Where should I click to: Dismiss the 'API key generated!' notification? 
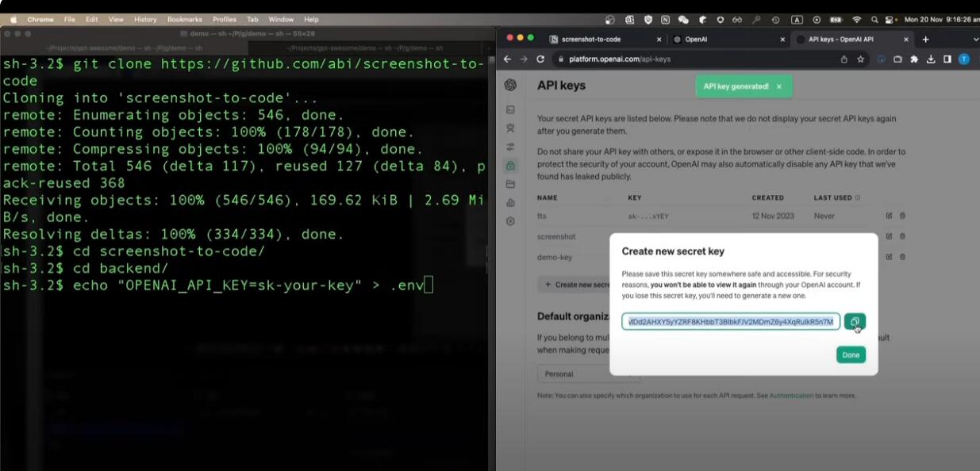click(x=778, y=86)
